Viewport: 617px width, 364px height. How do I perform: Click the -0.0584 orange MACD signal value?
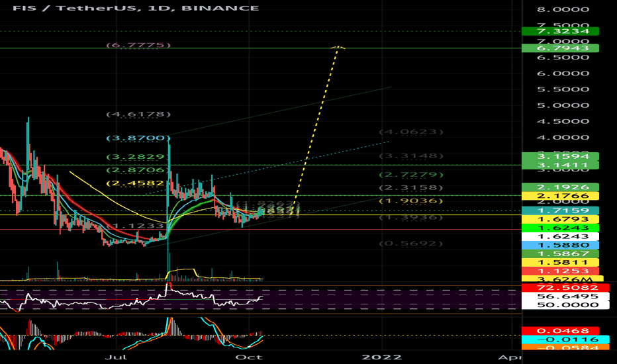click(x=565, y=347)
